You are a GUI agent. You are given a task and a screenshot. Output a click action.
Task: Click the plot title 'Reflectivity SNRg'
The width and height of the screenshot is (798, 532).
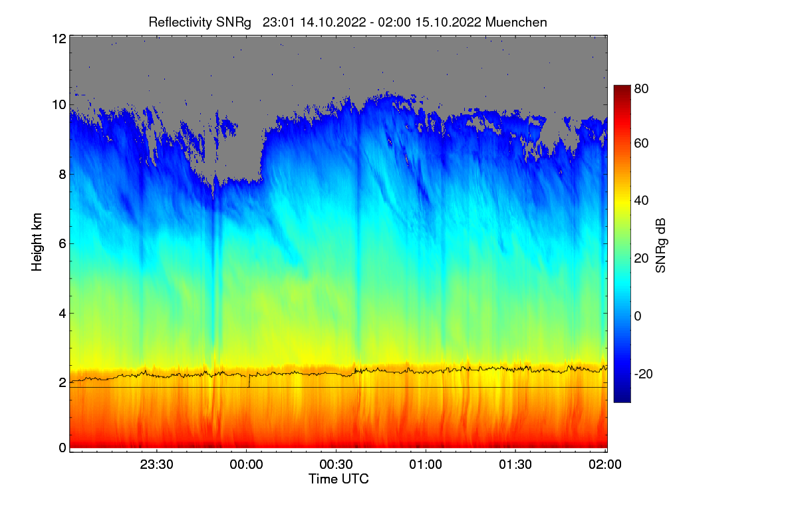199,22
